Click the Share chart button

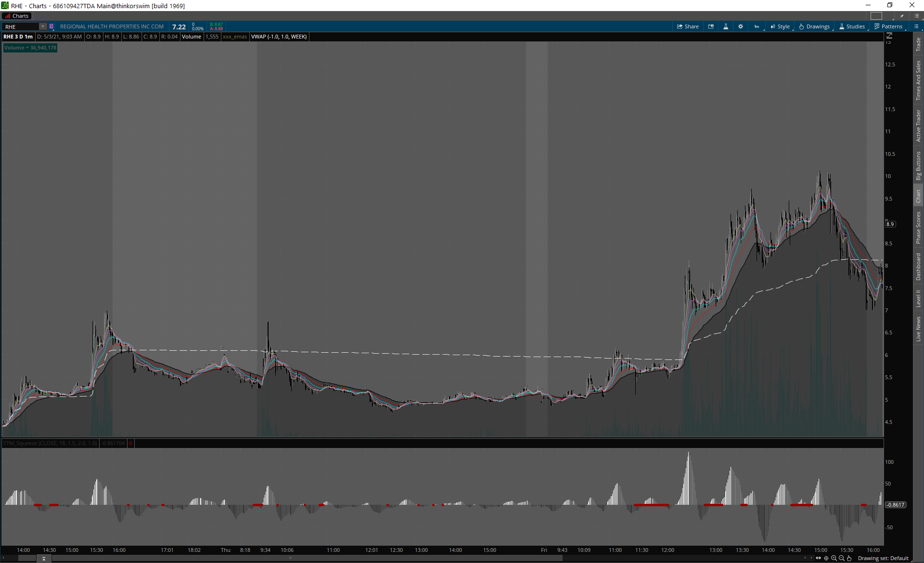coord(688,26)
